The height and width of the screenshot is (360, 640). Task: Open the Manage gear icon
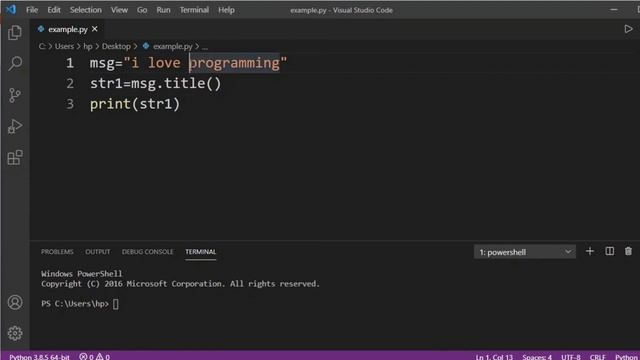click(x=15, y=333)
